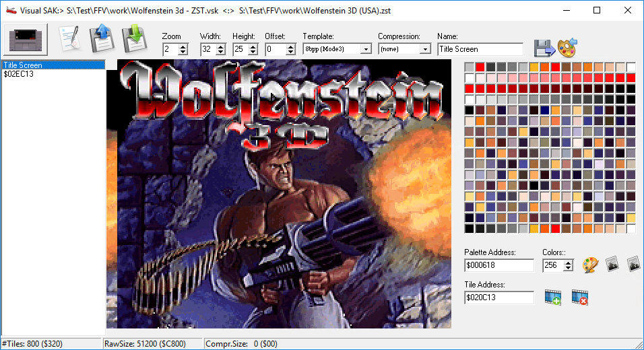
Task: Maximize the Visual SAK window
Action: point(597,10)
